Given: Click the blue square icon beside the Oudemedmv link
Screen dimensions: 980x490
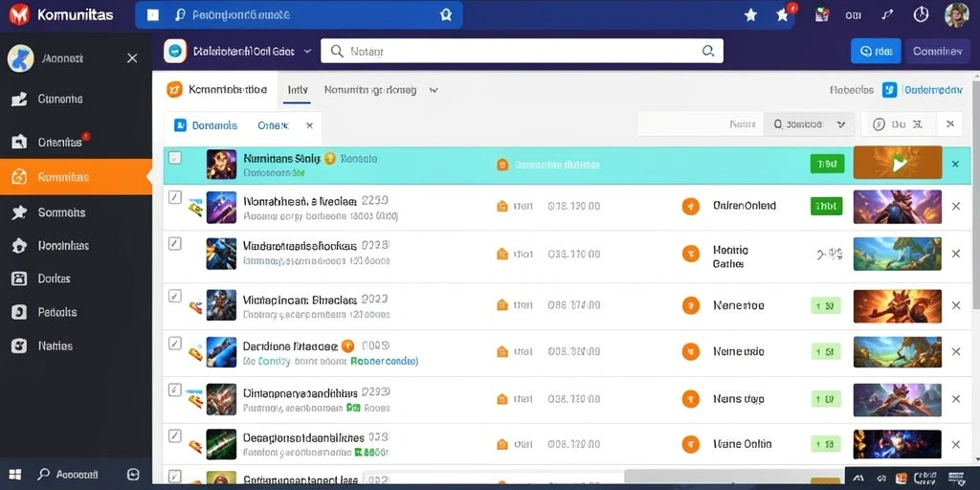Looking at the screenshot, I should coord(889,90).
